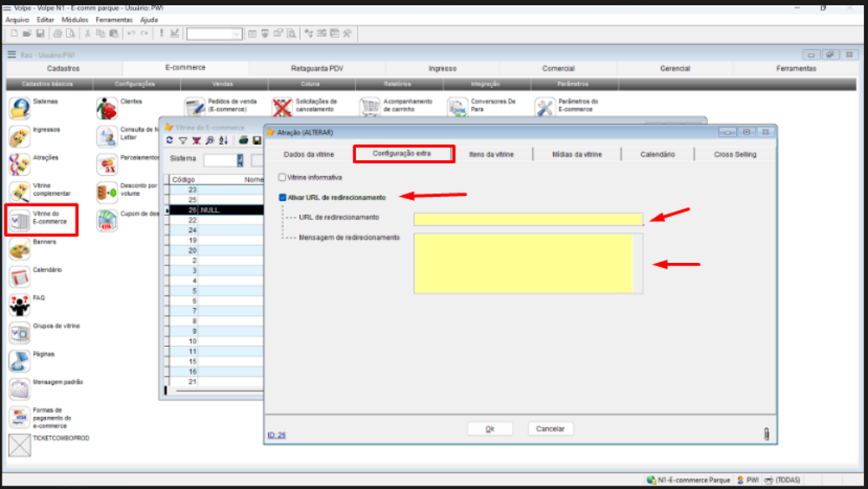868x489 pixels.
Task: Open Grupos de vitrine icon
Action: [19, 333]
